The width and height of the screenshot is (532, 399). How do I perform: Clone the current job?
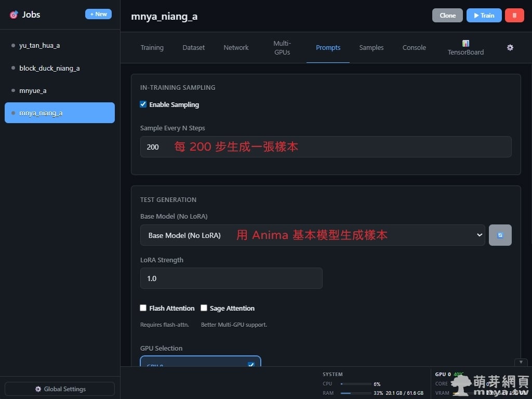pos(447,15)
